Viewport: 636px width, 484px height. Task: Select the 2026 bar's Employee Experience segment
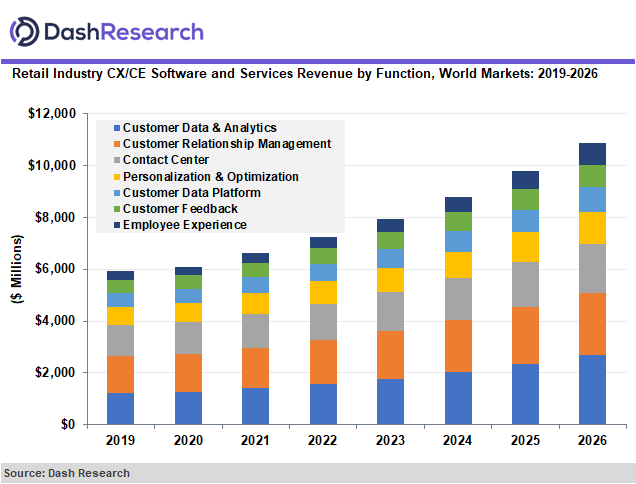pyautogui.click(x=592, y=154)
